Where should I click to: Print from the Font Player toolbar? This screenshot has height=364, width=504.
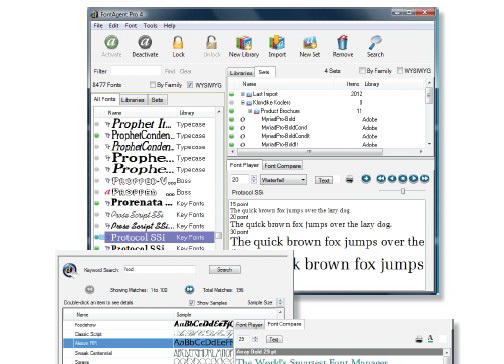(x=349, y=179)
